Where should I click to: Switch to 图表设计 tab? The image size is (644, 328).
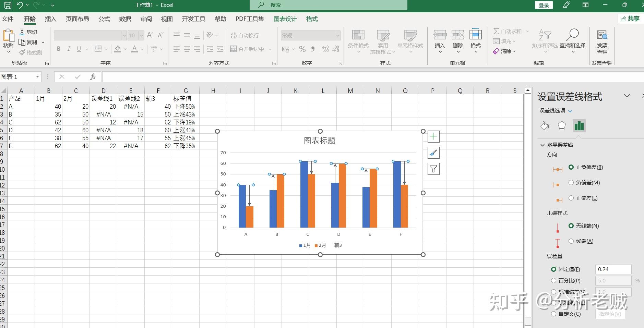285,19
